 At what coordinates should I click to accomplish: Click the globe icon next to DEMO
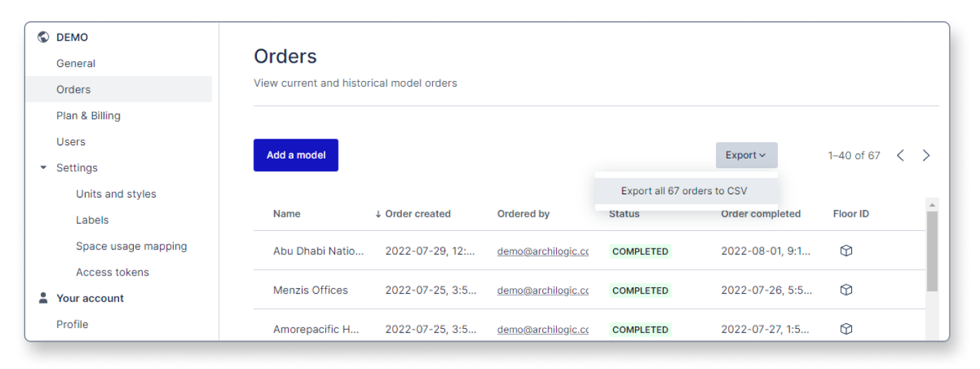pos(44,37)
